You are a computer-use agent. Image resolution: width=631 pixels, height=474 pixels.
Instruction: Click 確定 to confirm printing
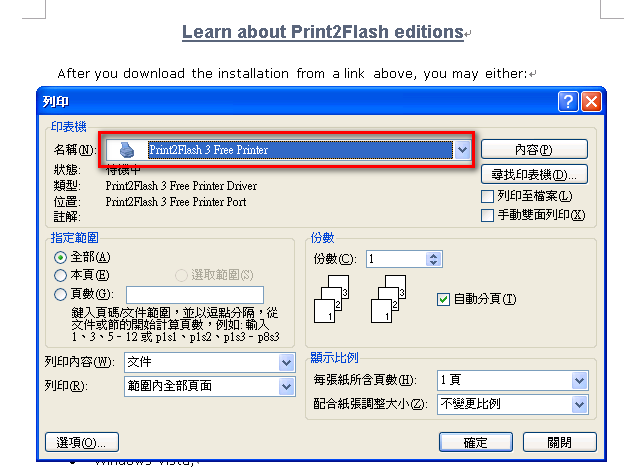tap(476, 443)
